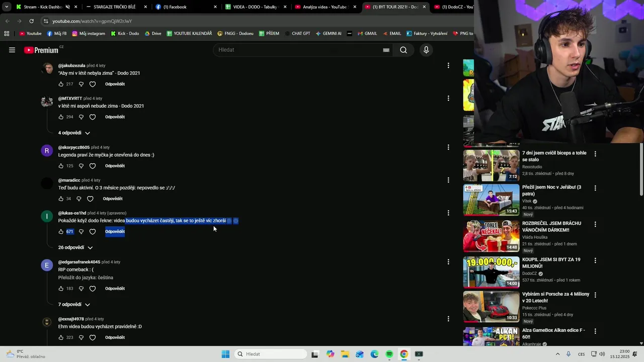
Task: Open the Můj instagram bookmark
Action: (x=89, y=34)
